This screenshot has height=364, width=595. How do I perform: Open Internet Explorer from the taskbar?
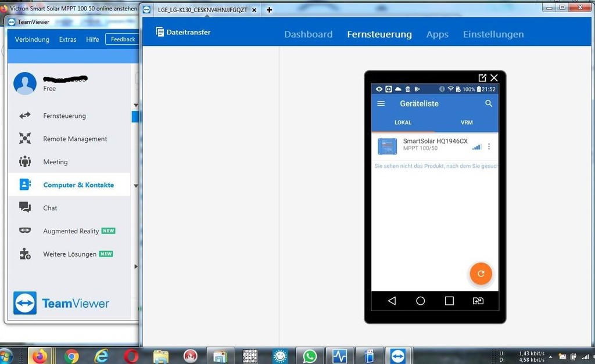[x=101, y=356]
